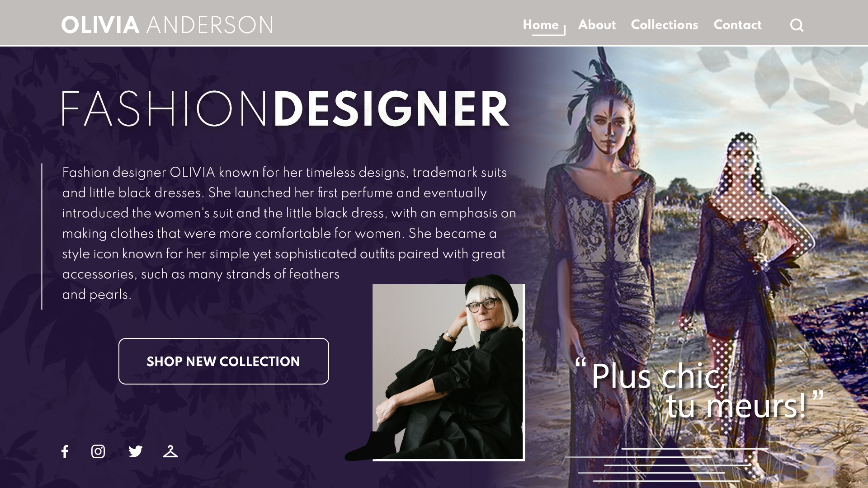868x488 pixels.
Task: Open the About page
Action: (x=597, y=25)
